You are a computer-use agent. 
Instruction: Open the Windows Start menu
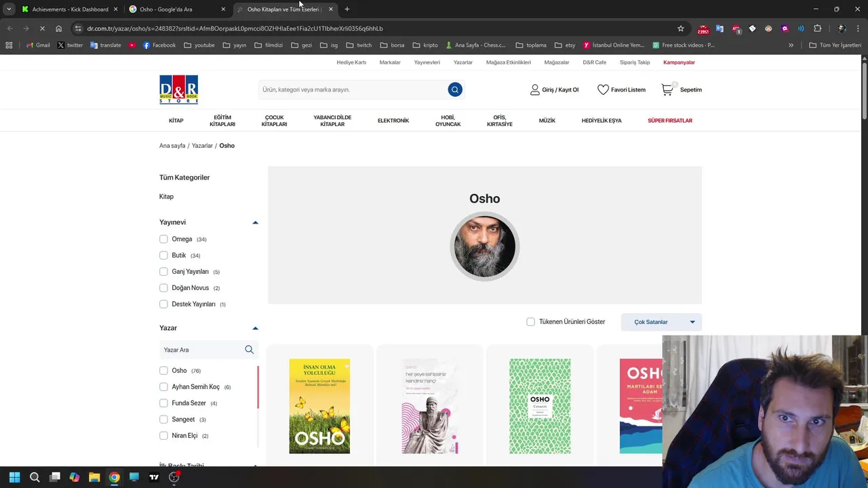(14, 477)
